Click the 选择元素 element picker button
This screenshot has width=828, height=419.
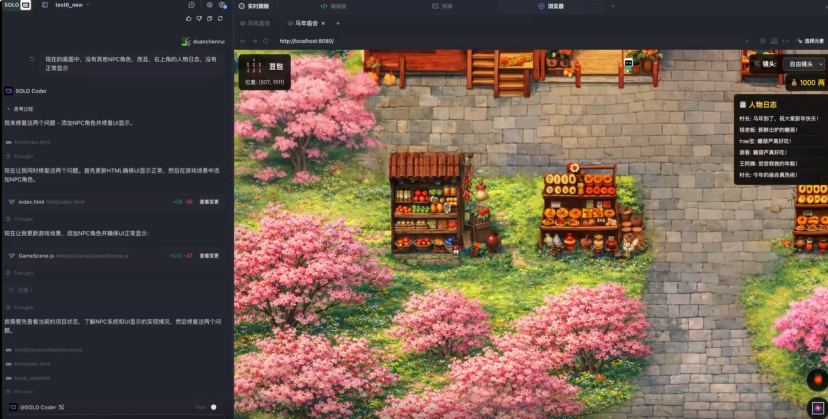point(810,41)
